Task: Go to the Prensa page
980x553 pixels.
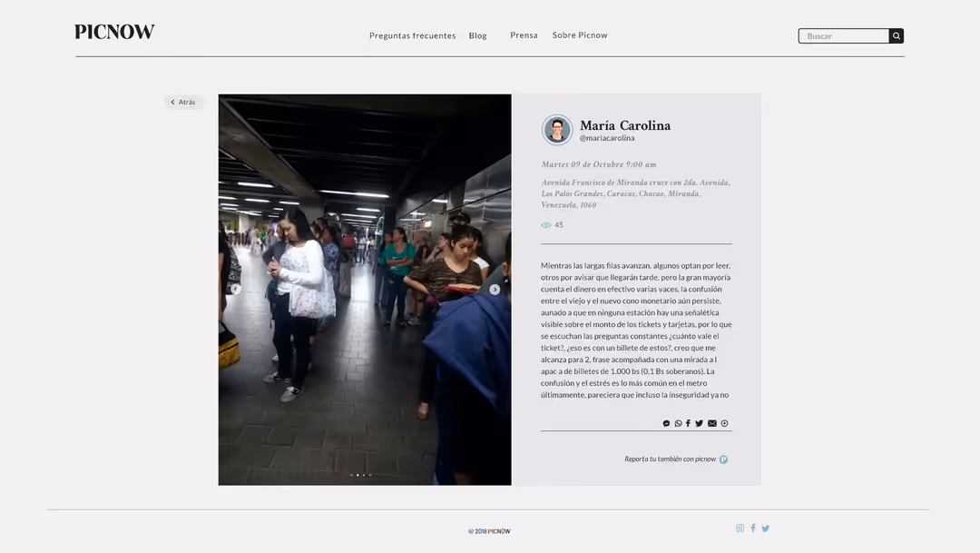Action: click(524, 35)
